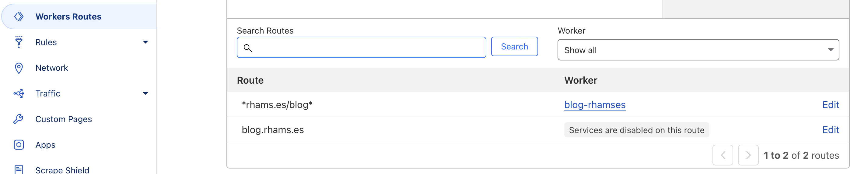The width and height of the screenshot is (868, 174).
Task: Go to the next page of routes
Action: click(x=748, y=155)
